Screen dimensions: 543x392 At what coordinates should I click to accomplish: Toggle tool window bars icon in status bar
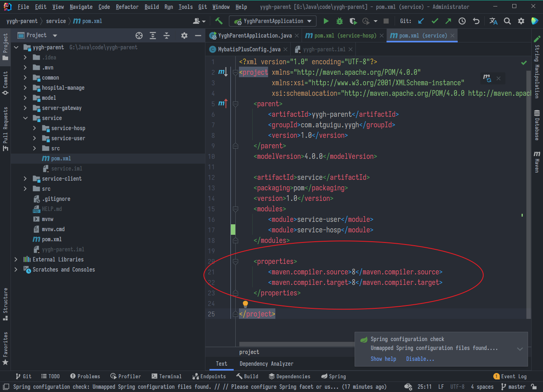[6, 387]
